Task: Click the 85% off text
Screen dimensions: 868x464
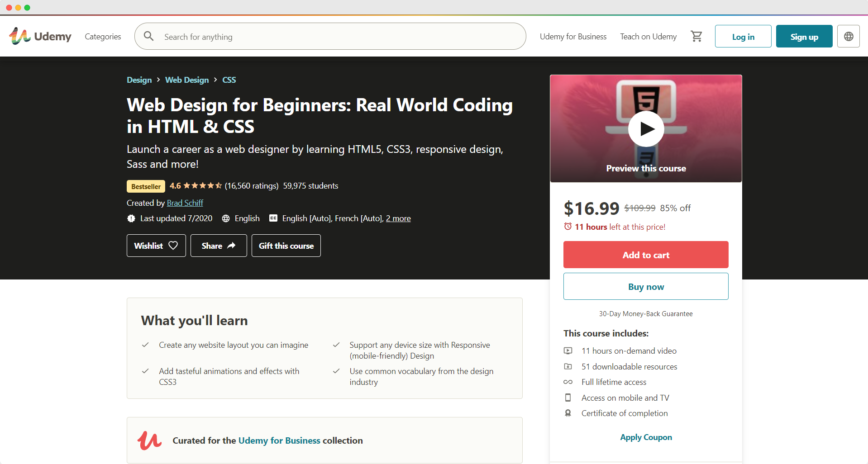Action: [x=675, y=208]
